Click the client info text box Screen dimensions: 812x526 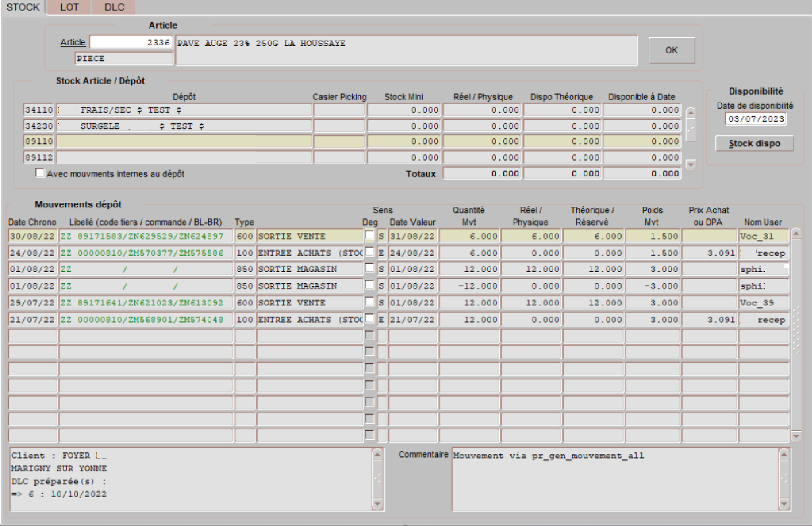[191, 479]
